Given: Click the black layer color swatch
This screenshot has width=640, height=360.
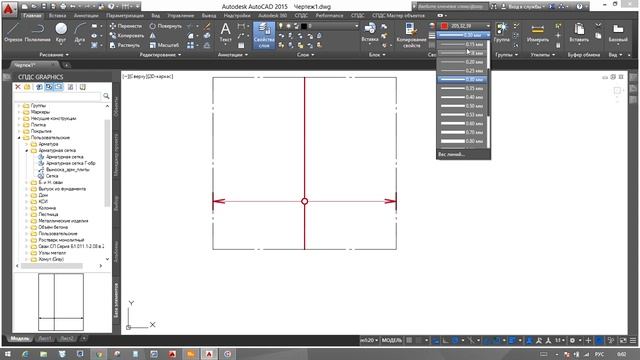Looking at the screenshot, I should tap(304, 26).
